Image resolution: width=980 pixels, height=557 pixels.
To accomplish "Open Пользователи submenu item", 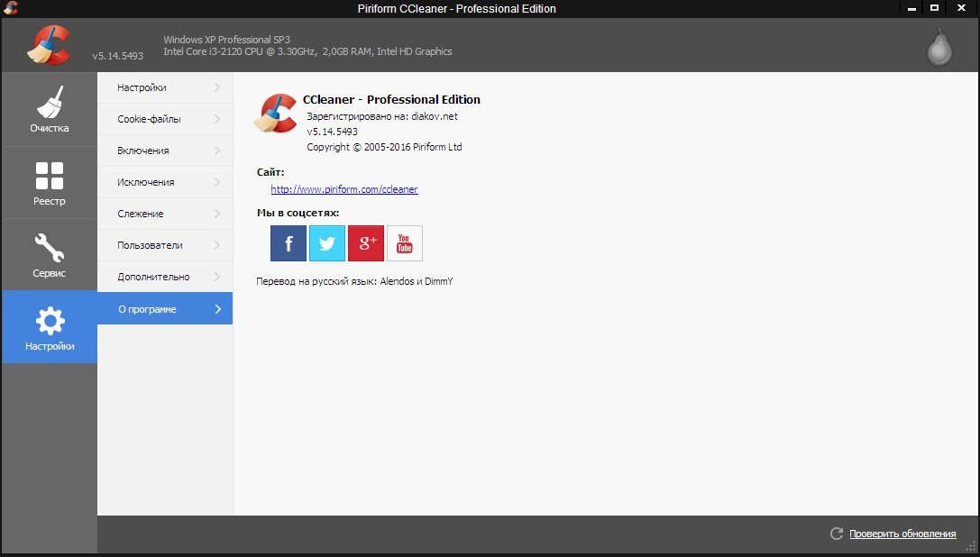I will point(165,245).
